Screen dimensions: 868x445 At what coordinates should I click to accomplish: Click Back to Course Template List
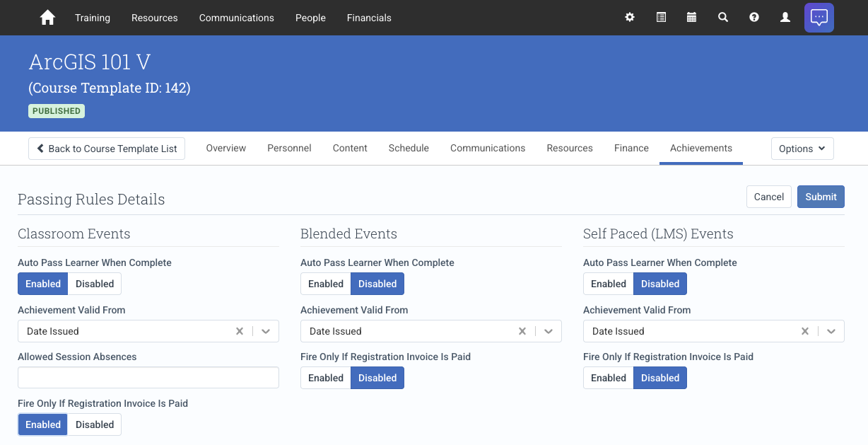(107, 149)
